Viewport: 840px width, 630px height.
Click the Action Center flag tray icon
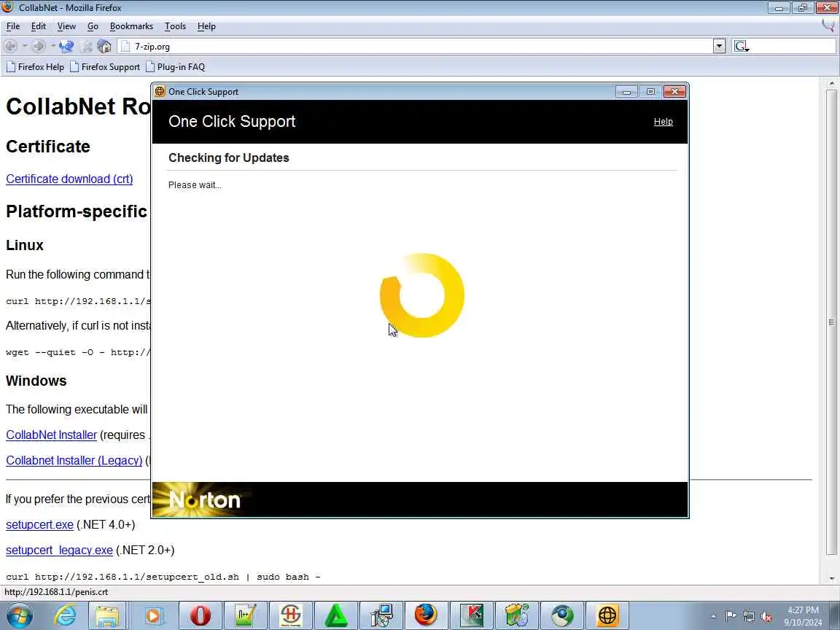(x=730, y=616)
